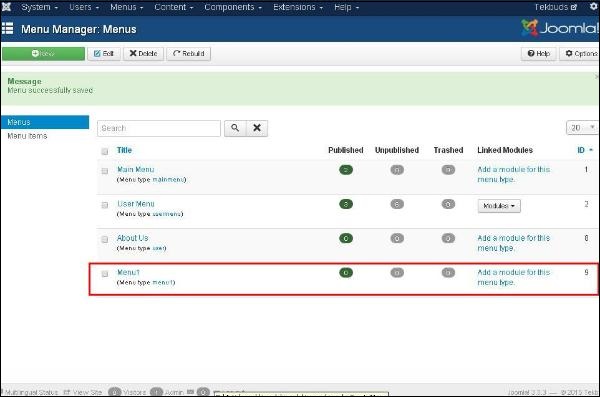Viewport: 600px width, 397px height.
Task: Switch to Menu Items in sidebar
Action: [27, 136]
